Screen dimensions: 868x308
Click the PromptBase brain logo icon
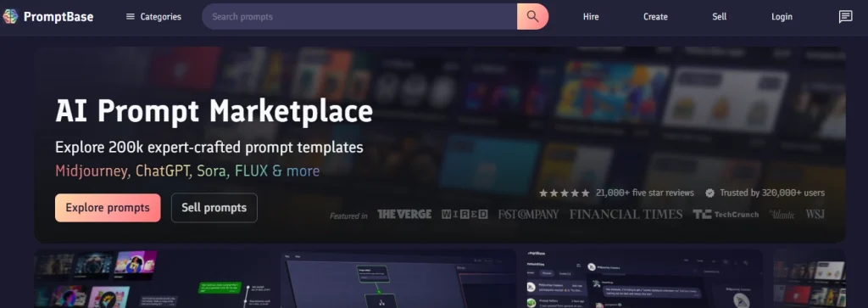point(10,17)
